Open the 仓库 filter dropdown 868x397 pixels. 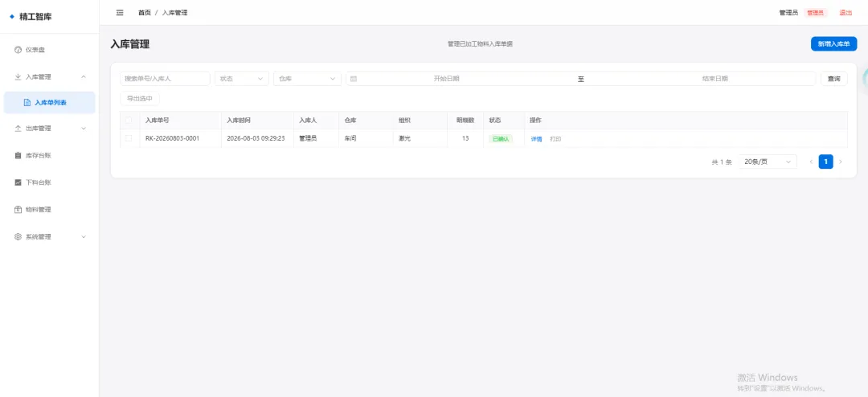(307, 79)
